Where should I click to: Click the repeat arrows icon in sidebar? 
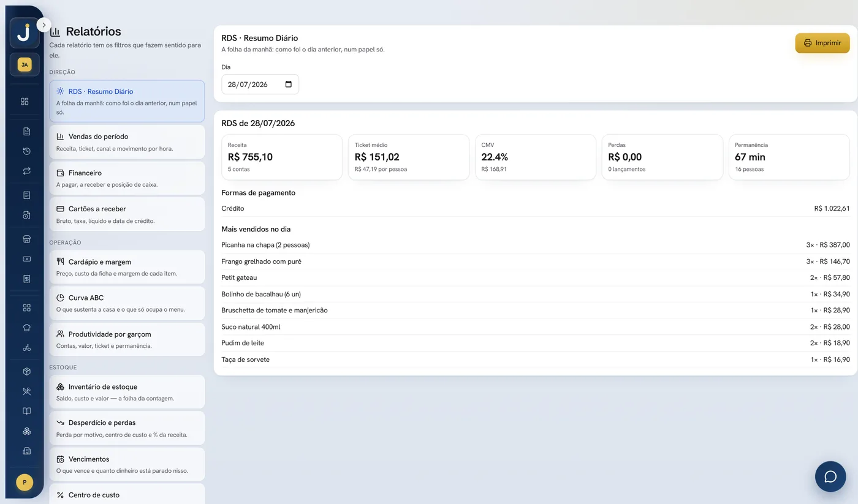click(x=26, y=171)
